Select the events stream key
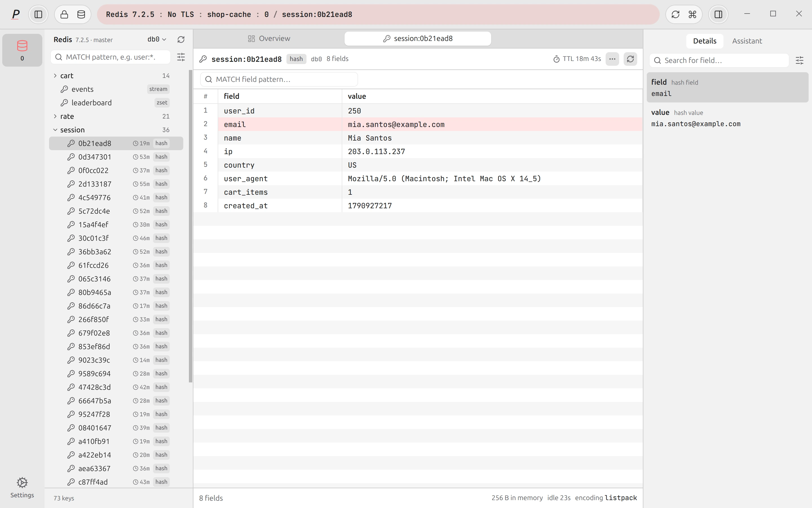The image size is (812, 508). point(116,89)
